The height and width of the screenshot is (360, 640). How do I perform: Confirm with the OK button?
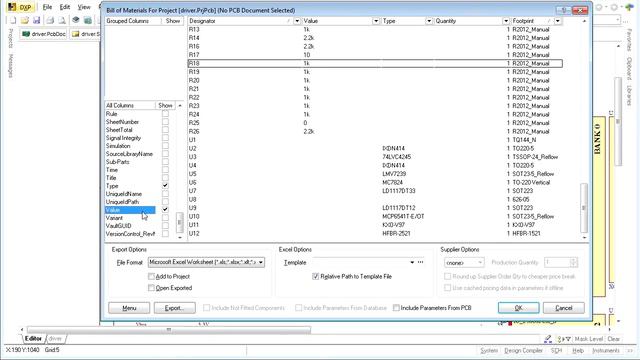(x=518, y=308)
